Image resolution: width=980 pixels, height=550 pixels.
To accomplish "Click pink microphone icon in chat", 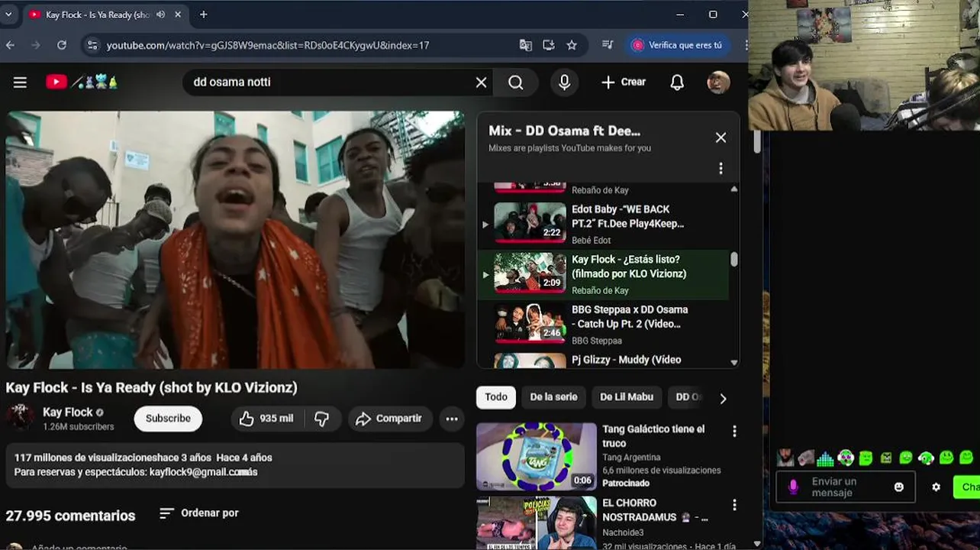I will pyautogui.click(x=793, y=487).
